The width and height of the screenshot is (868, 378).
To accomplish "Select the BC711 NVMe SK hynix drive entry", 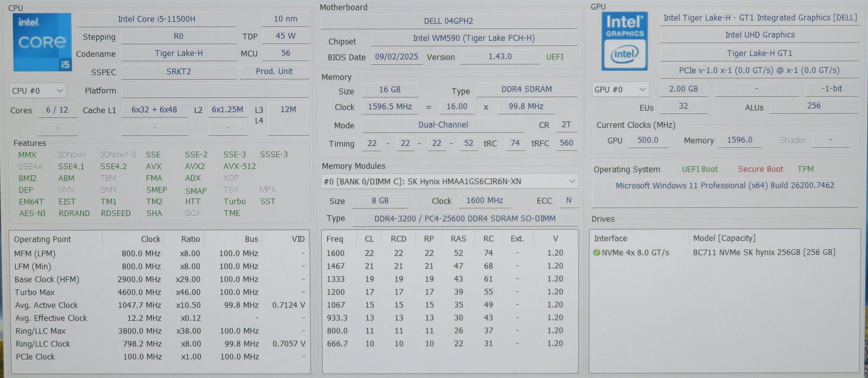I will [764, 252].
